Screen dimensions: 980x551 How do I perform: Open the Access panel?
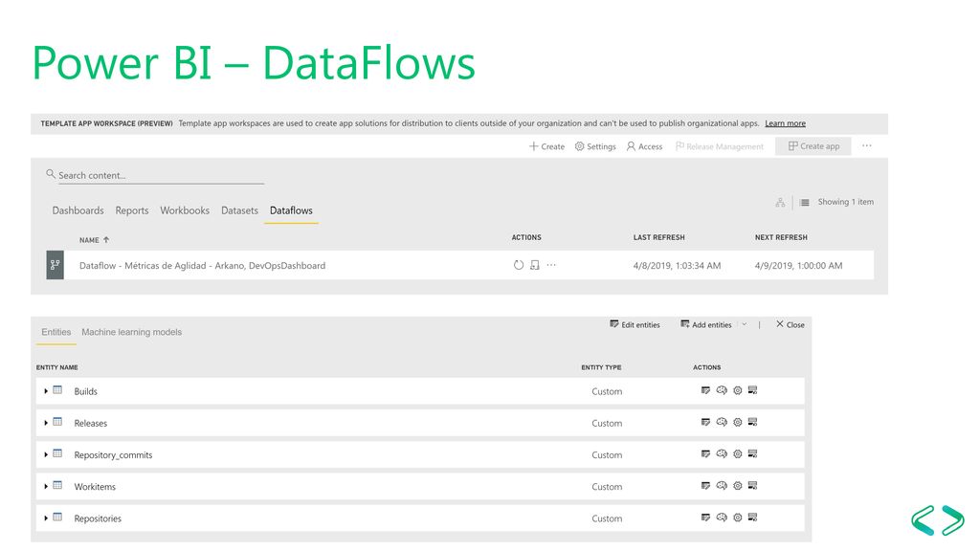pos(644,146)
